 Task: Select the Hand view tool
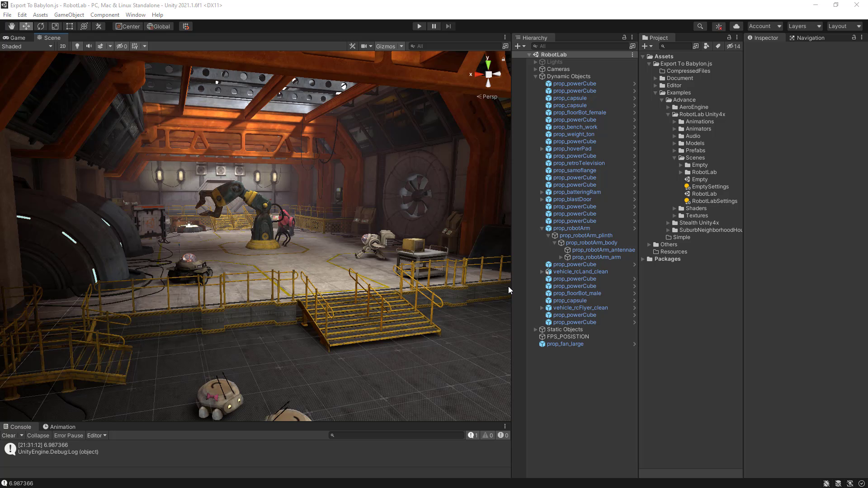11,26
